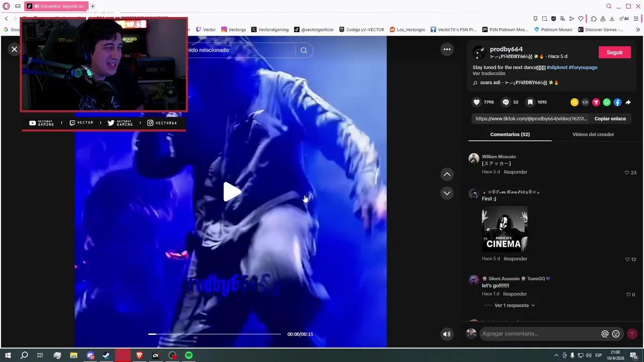Open the prodby664 profile name
Screen dimensions: 644x362
tap(506, 49)
